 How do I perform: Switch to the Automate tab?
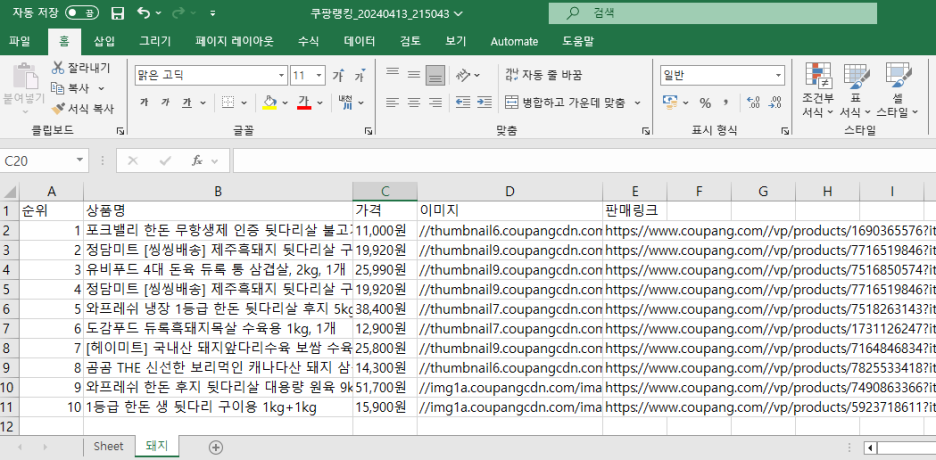[514, 41]
